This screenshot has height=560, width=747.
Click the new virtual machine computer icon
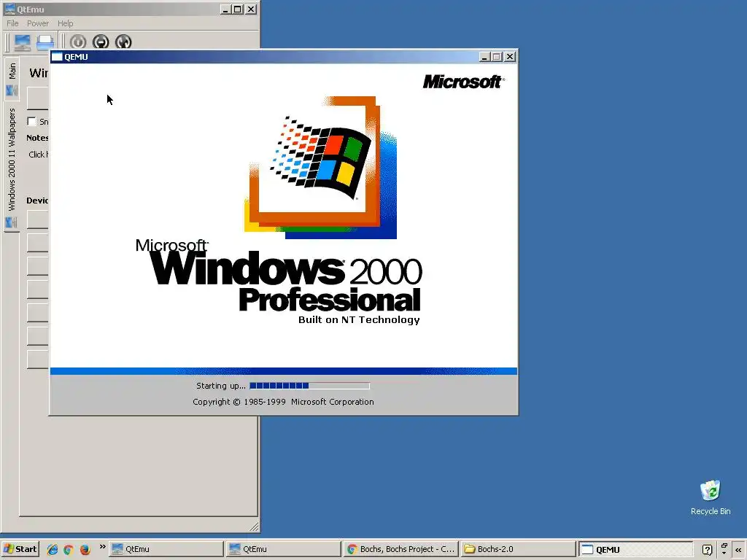tap(23, 42)
